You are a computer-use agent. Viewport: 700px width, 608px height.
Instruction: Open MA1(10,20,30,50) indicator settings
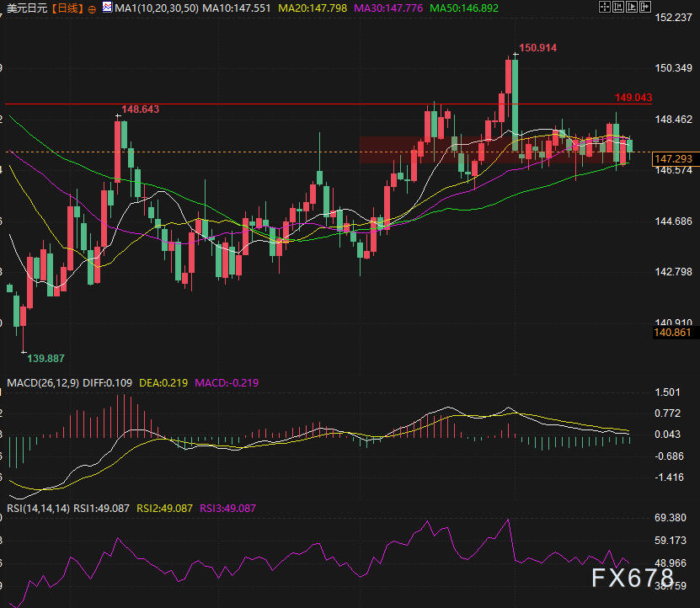point(156,8)
